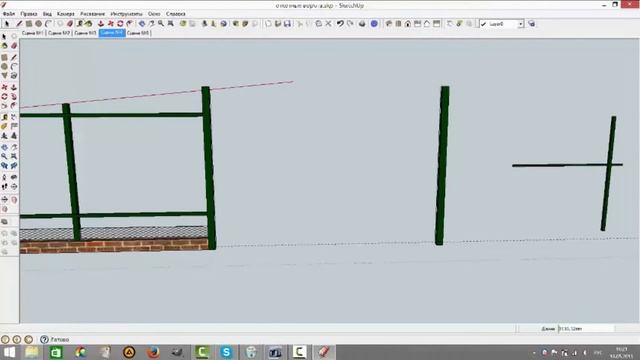
Task: Select the red Rotate tool in top toolbar
Action: pyautogui.click(x=120, y=24)
